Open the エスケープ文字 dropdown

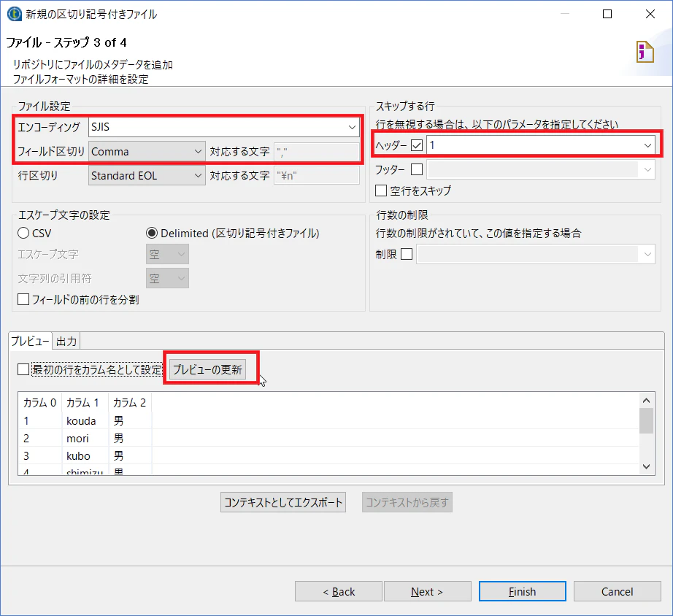tap(167, 255)
